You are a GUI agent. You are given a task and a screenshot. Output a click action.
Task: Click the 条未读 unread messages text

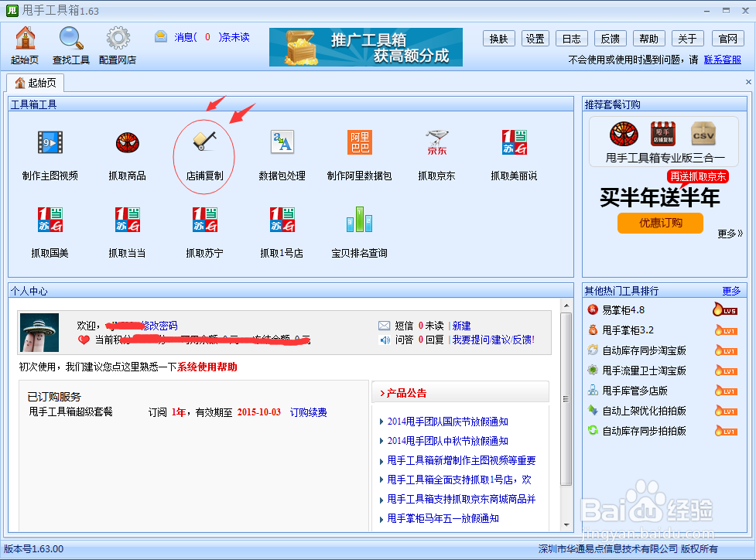point(234,37)
